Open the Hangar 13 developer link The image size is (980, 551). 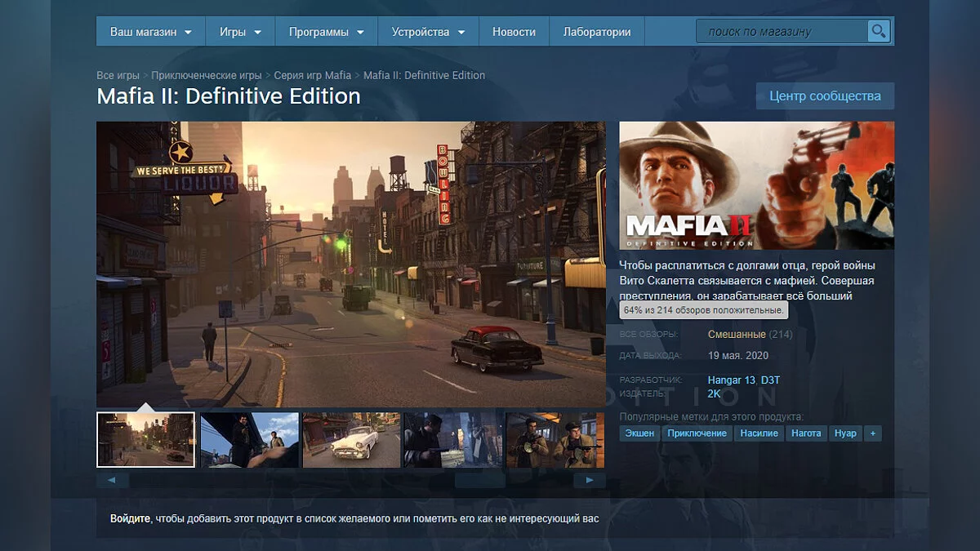point(731,380)
